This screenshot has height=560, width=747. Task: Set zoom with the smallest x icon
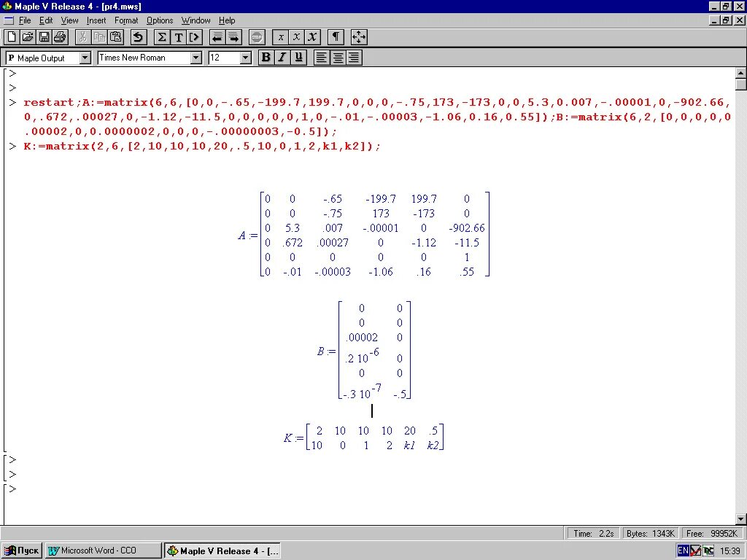[x=281, y=37]
